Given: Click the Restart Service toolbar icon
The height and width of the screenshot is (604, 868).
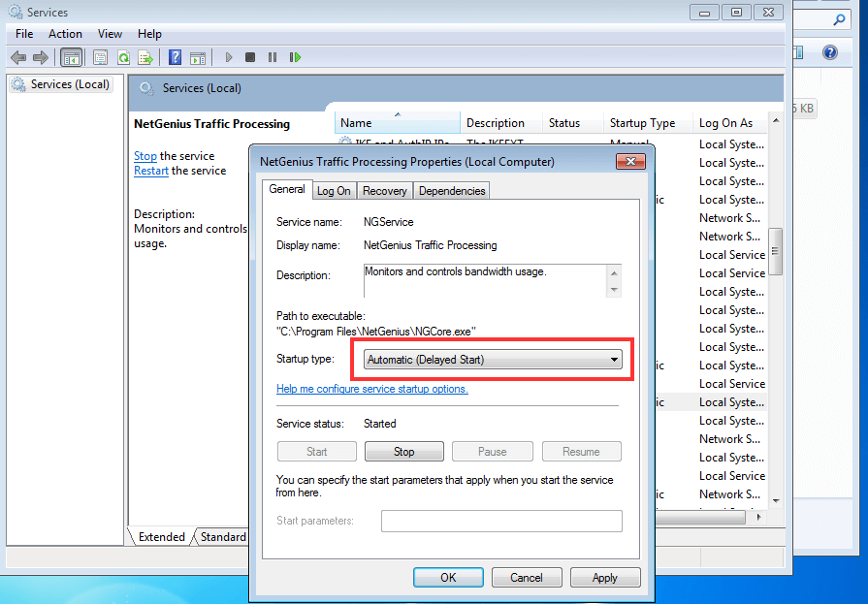Looking at the screenshot, I should pos(295,57).
